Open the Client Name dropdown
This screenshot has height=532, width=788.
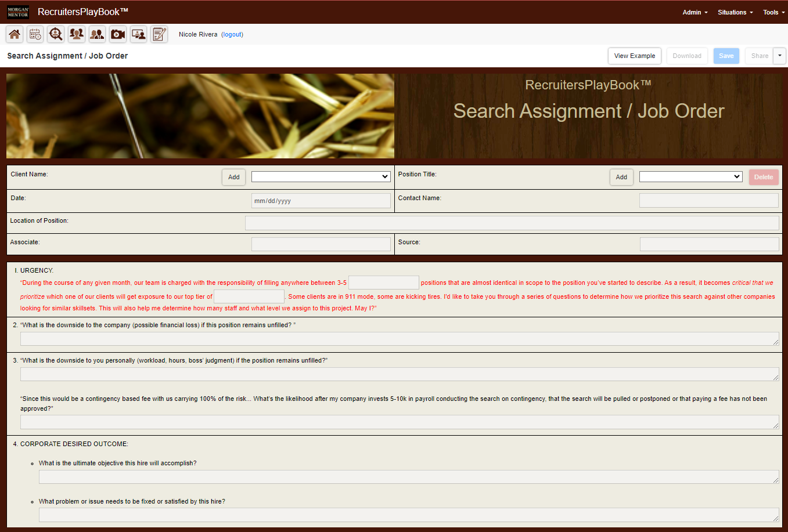point(321,176)
